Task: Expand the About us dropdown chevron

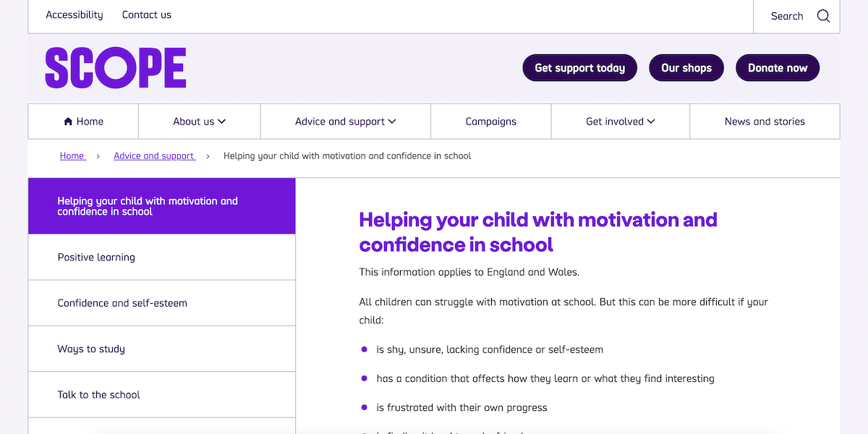Action: pos(221,122)
